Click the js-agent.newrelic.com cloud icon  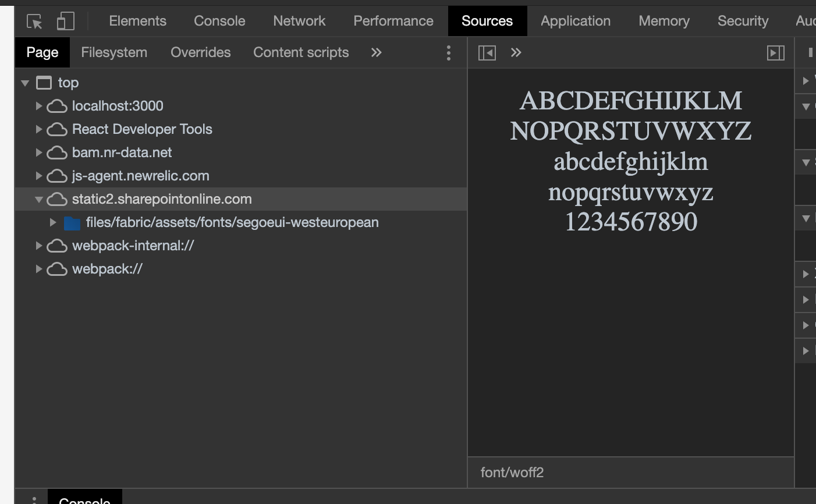[x=57, y=176]
